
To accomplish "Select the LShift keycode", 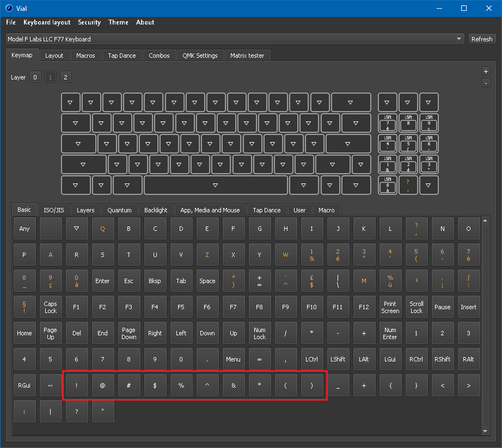I will 338,359.
